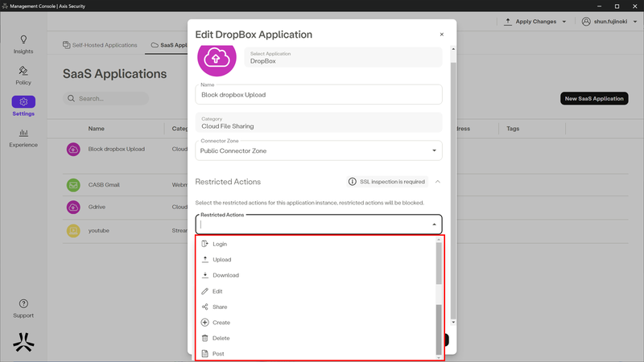Open the Policy section in sidebar
Screen dimensions: 644x362
pyautogui.click(x=23, y=76)
